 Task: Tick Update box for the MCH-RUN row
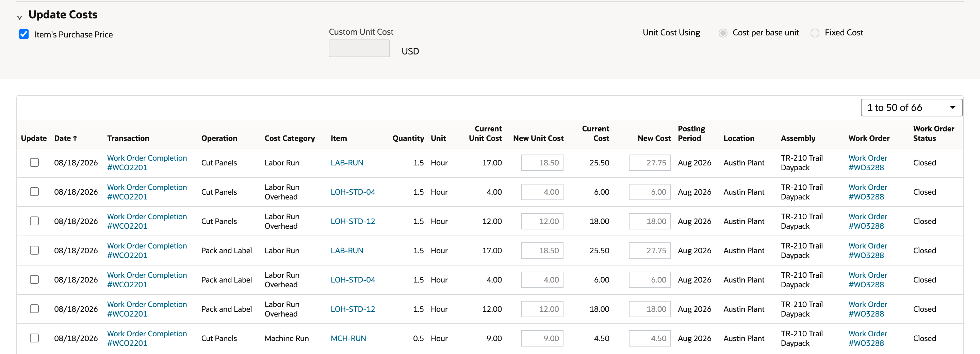click(x=35, y=338)
